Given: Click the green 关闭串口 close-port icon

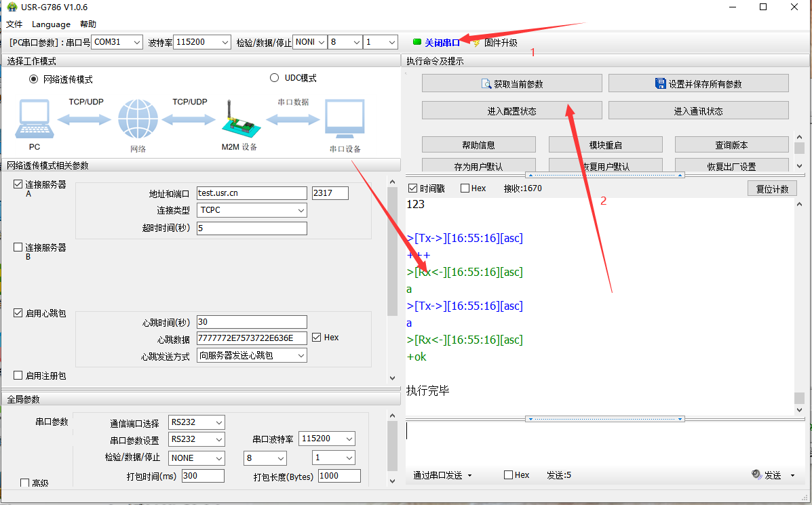Looking at the screenshot, I should tap(417, 42).
